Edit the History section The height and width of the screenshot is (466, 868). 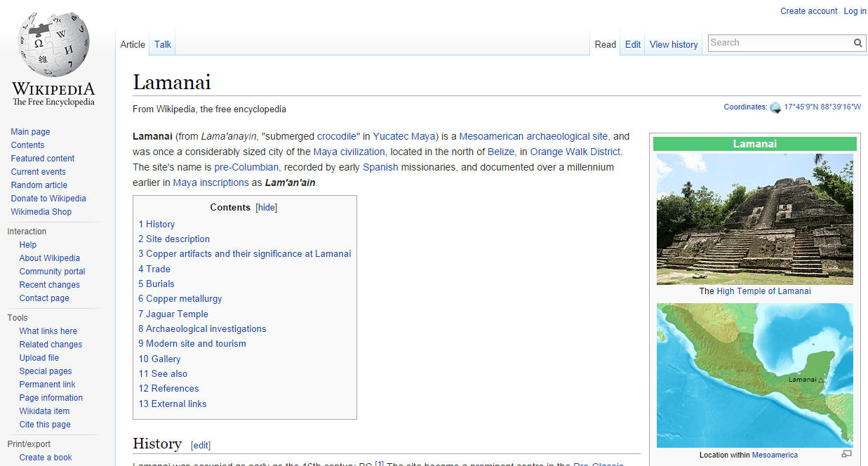pyautogui.click(x=201, y=445)
